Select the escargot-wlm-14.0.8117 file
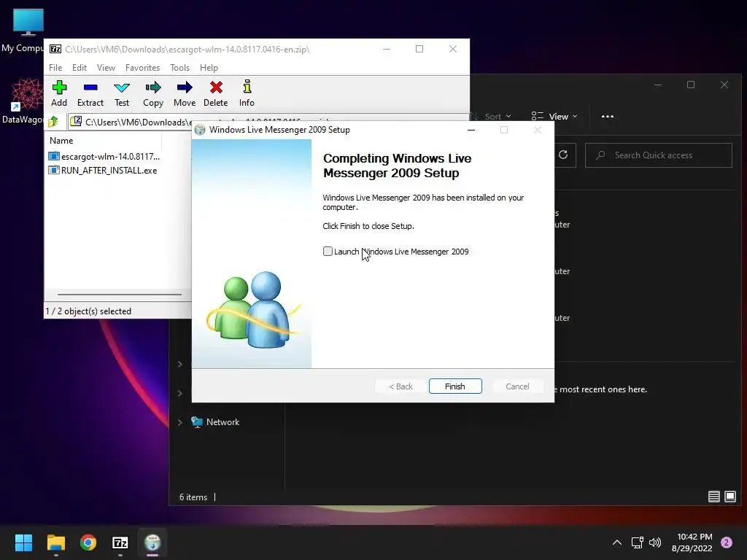Image resolution: width=747 pixels, height=560 pixels. 104,156
